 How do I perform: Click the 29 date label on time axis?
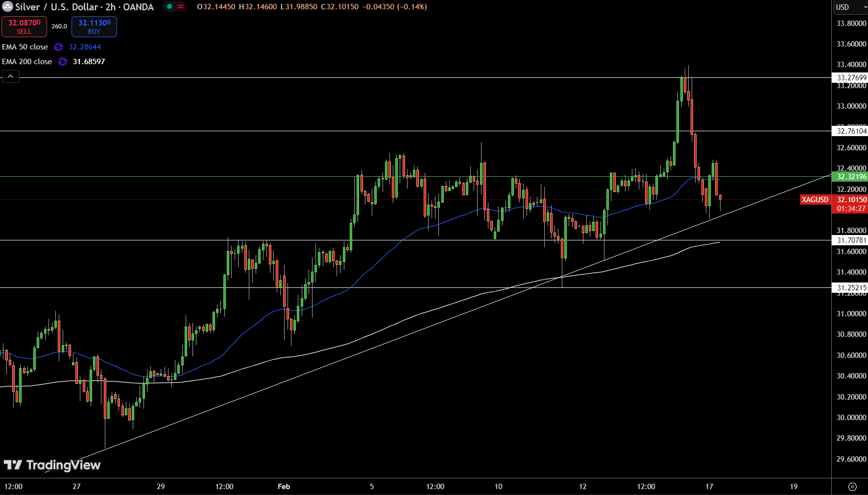161,486
